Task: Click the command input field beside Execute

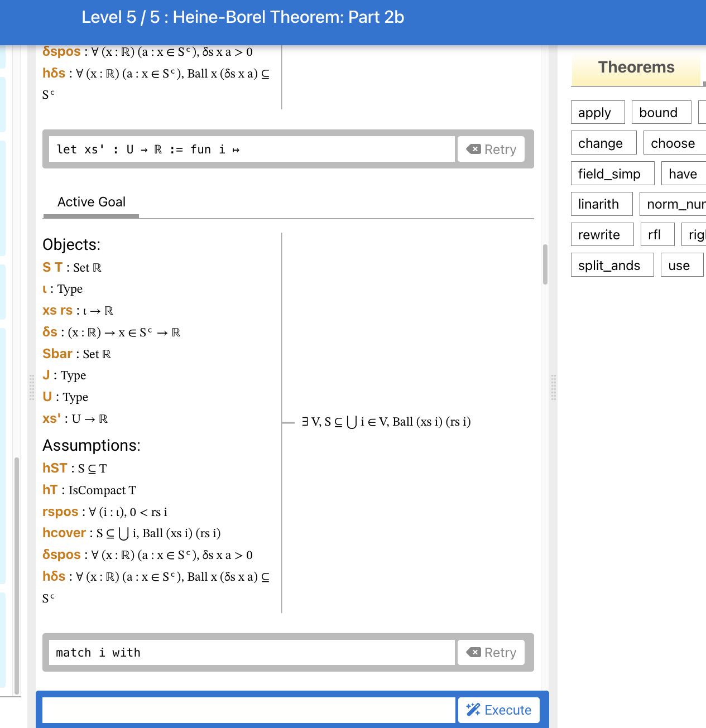Action: (x=249, y=710)
